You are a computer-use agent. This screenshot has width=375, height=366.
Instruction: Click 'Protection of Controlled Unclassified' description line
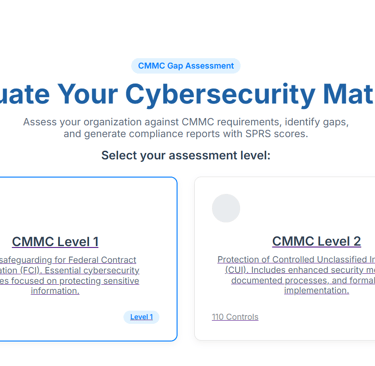pyautogui.click(x=296, y=259)
